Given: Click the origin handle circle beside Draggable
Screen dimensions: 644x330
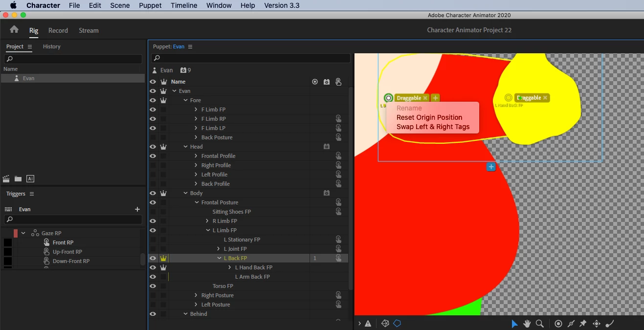Looking at the screenshot, I should pos(388,98).
